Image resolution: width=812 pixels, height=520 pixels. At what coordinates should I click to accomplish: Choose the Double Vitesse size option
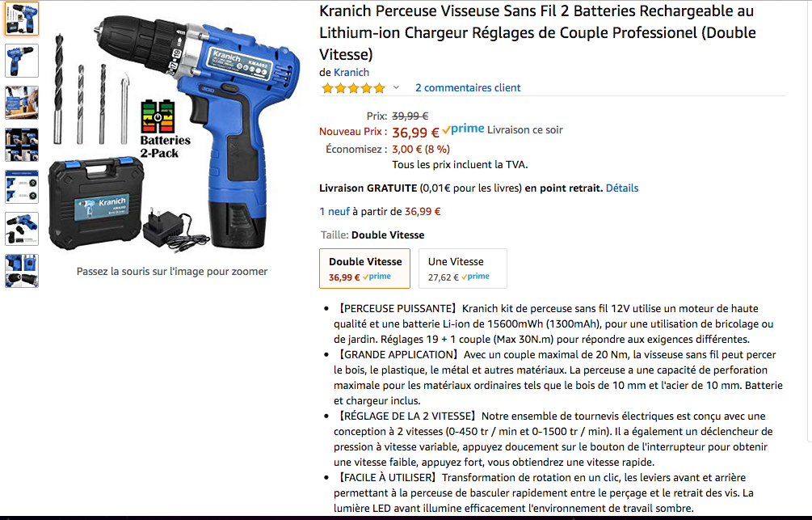pyautogui.click(x=364, y=268)
